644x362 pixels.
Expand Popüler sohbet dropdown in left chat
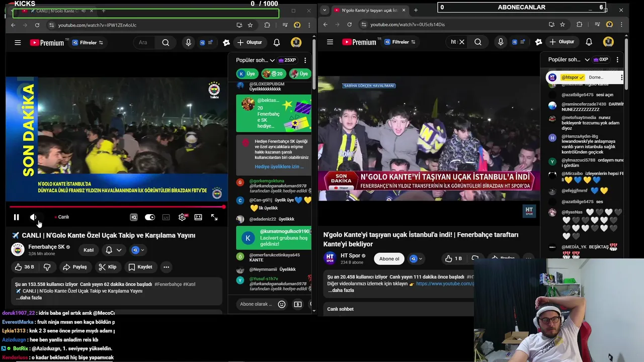pyautogui.click(x=255, y=60)
